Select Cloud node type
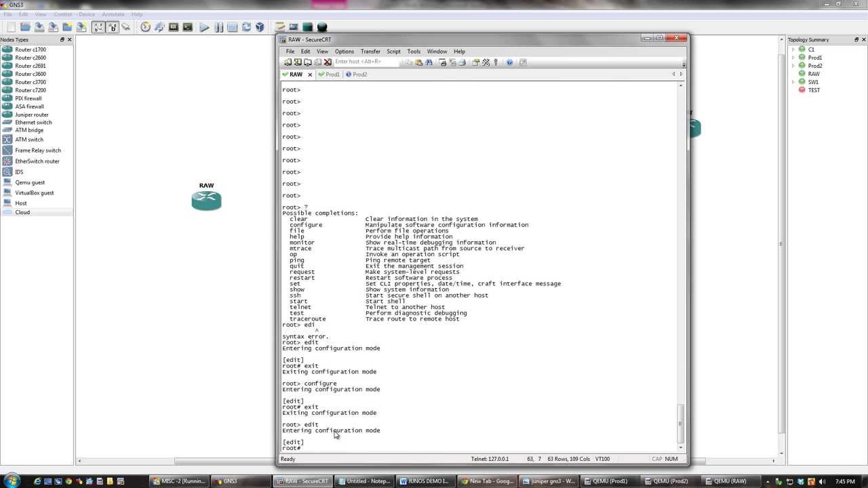 [22, 212]
